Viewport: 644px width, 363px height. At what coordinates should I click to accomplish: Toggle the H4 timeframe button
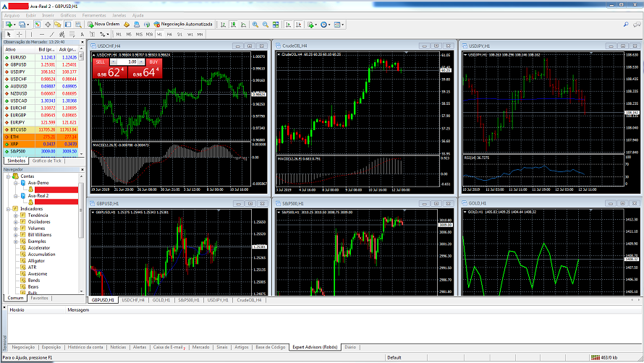(x=169, y=35)
